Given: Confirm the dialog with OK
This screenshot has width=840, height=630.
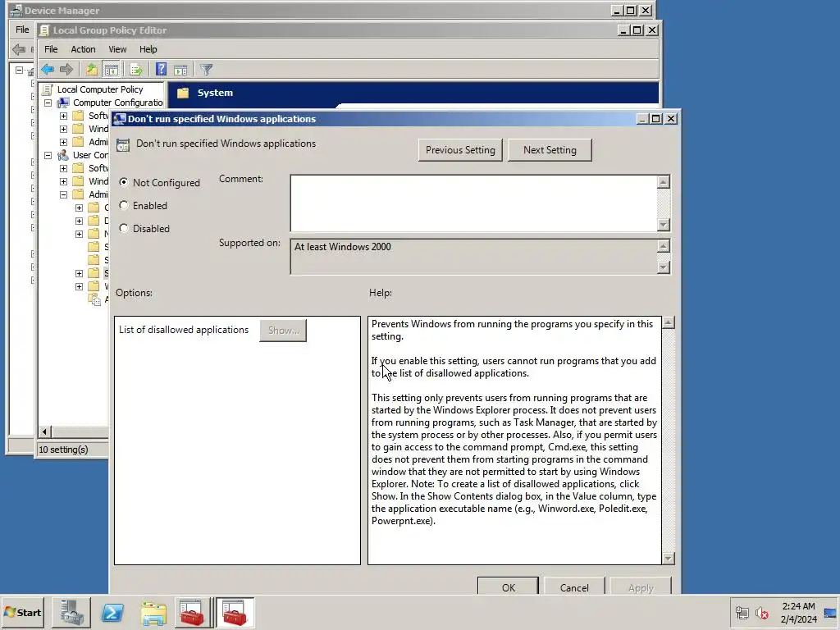Looking at the screenshot, I should tap(509, 587).
